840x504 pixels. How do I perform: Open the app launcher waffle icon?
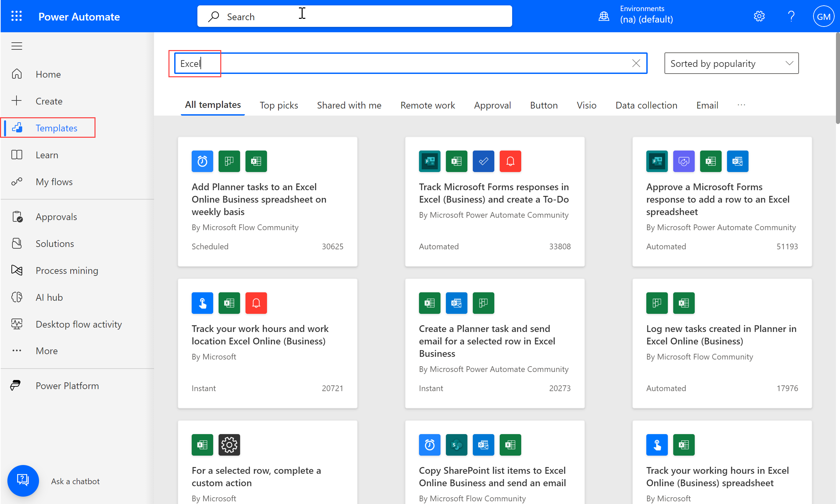click(x=16, y=16)
